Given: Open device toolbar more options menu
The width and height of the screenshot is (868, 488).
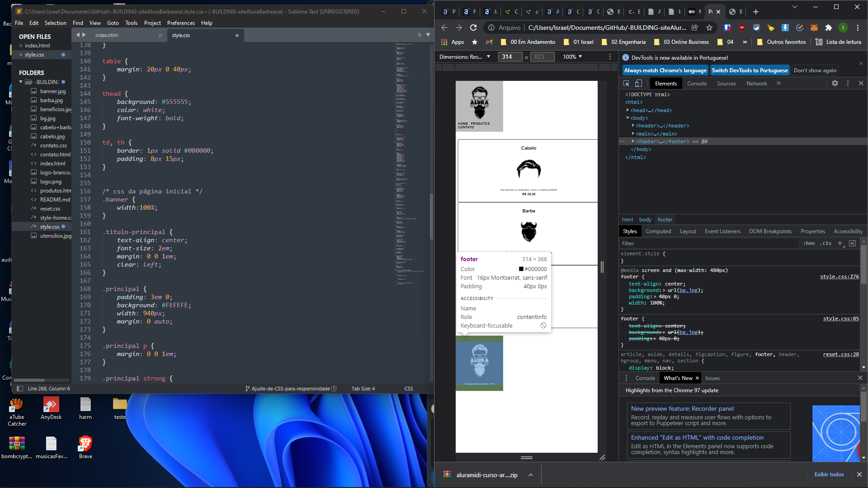Looking at the screenshot, I should click(610, 57).
